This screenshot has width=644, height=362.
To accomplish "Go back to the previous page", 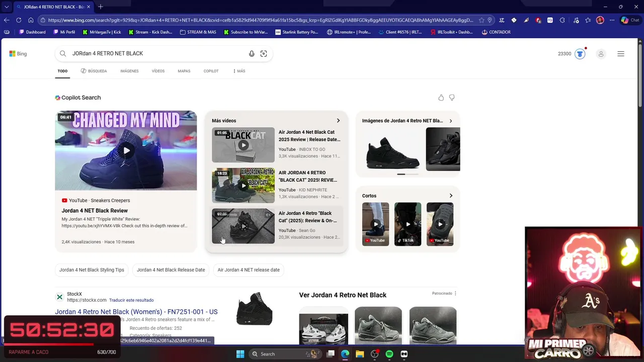I will 7,20.
